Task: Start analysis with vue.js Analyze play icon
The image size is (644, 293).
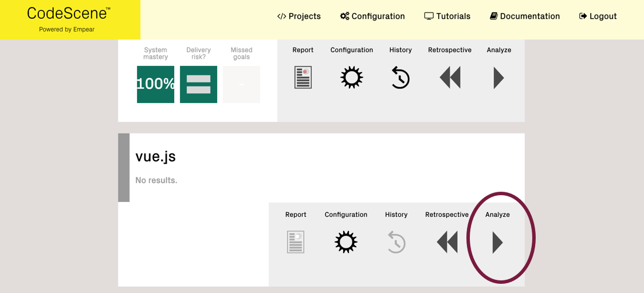Action: point(497,242)
